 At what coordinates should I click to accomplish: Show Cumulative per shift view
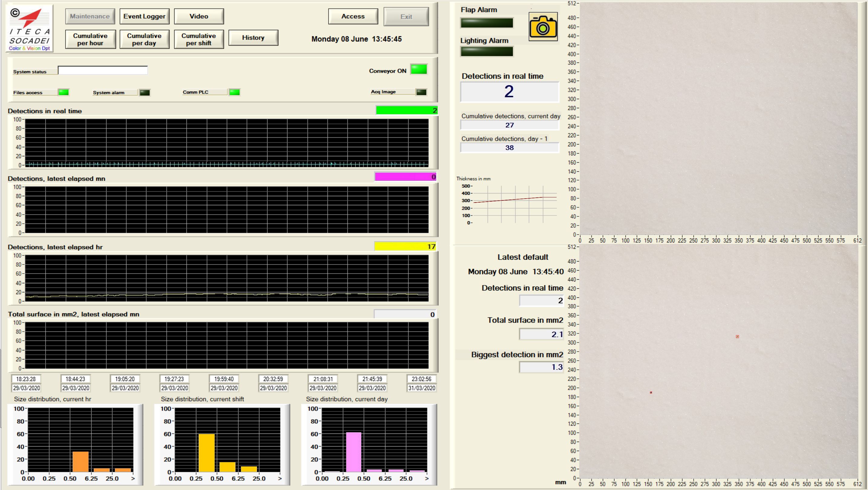point(199,39)
